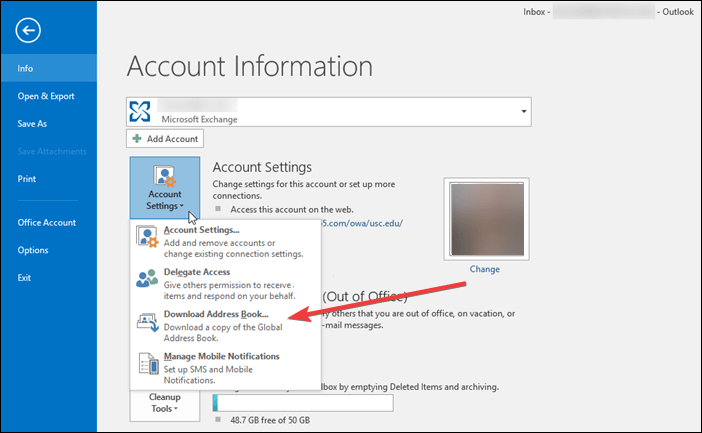Viewport: 702px width, 433px height.
Task: Select the Info tab in sidebar
Action: pos(48,68)
